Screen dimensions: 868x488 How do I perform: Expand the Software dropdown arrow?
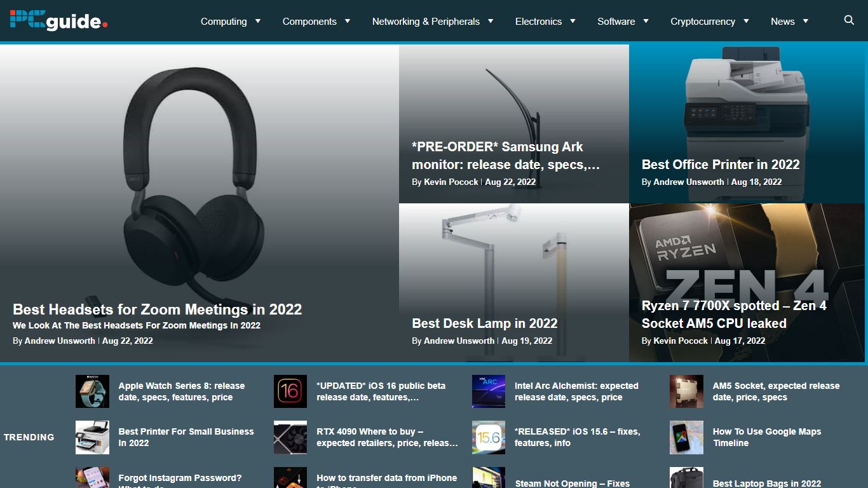point(646,21)
